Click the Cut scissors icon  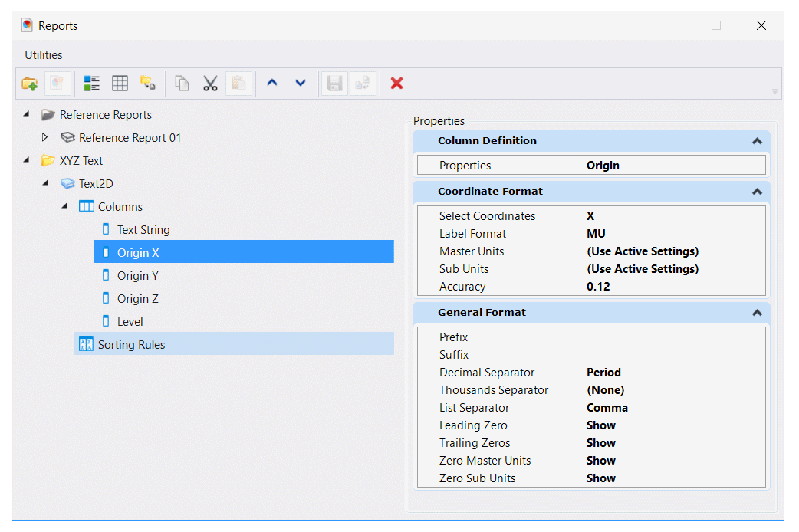(x=210, y=83)
